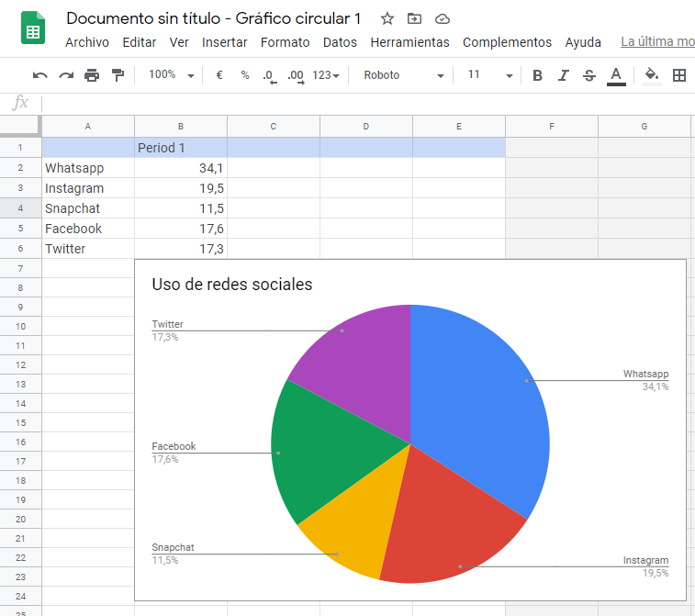Open the Roboto font dropdown

coord(403,75)
